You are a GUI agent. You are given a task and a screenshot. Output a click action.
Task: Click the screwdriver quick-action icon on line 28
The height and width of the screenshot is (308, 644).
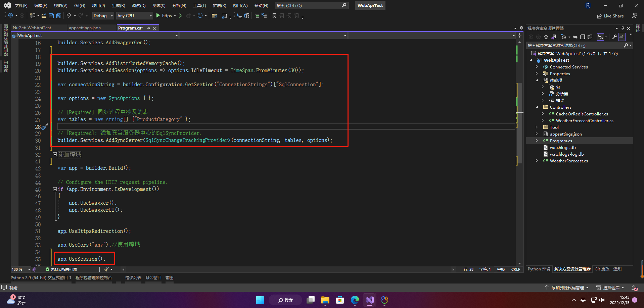click(45, 126)
